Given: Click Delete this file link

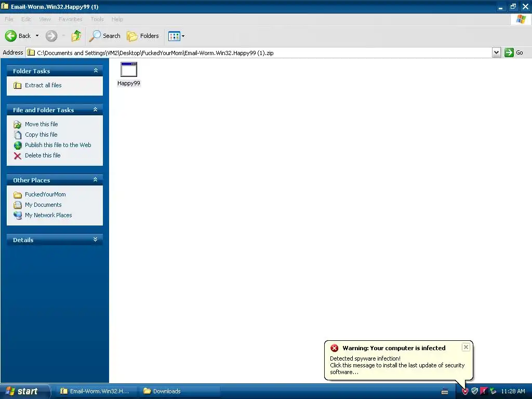Looking at the screenshot, I should pyautogui.click(x=43, y=155).
